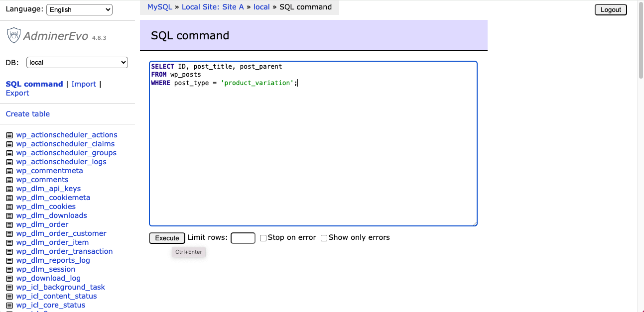Toggle the Show only errors checkbox
Screen dimensions: 644x312
pyautogui.click(x=324, y=238)
